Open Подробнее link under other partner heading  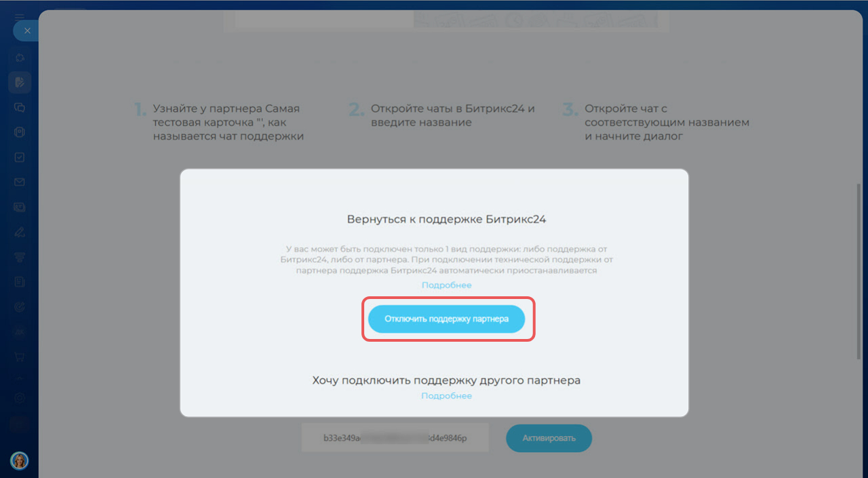point(446,395)
